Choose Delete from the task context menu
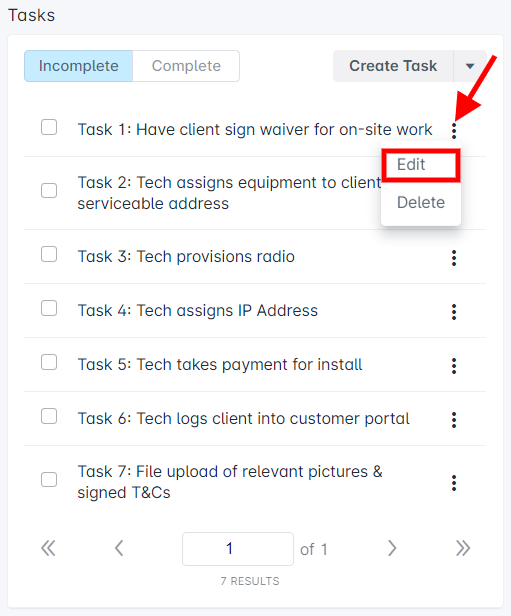Image resolution: width=511 pixels, height=616 pixels. (x=421, y=203)
